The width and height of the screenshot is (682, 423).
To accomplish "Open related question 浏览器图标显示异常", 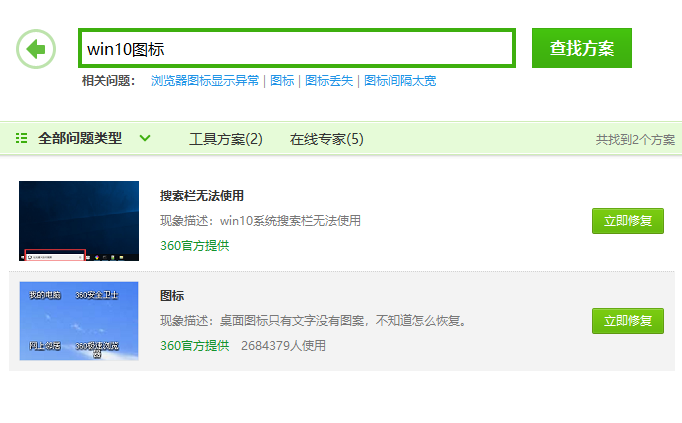I will click(205, 81).
